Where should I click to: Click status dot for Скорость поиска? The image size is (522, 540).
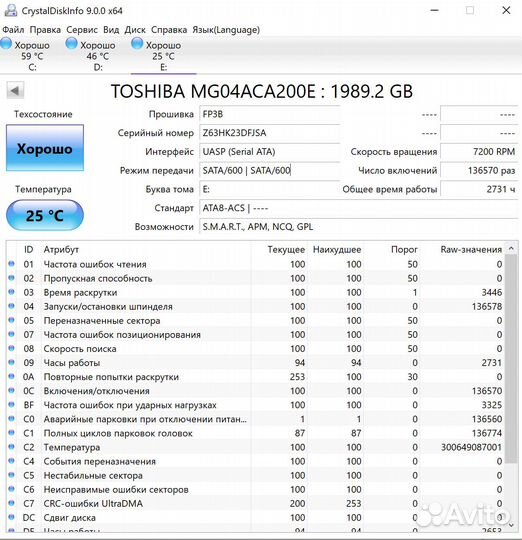(11, 348)
